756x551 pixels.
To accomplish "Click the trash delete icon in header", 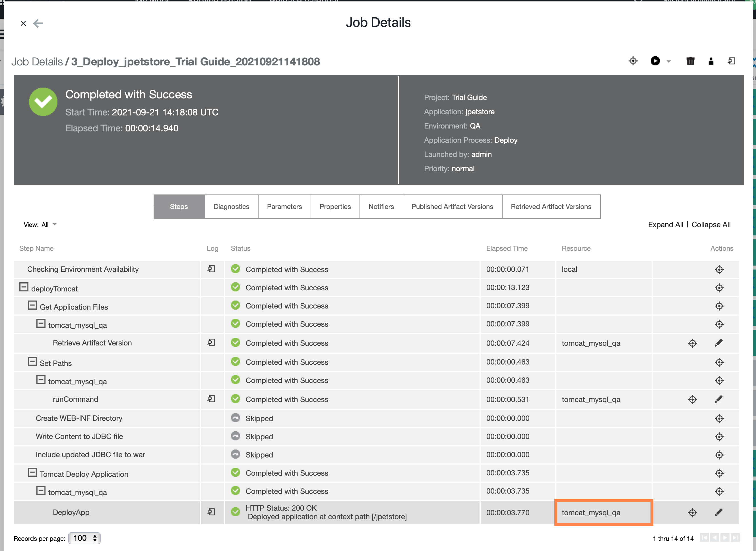I will point(690,61).
